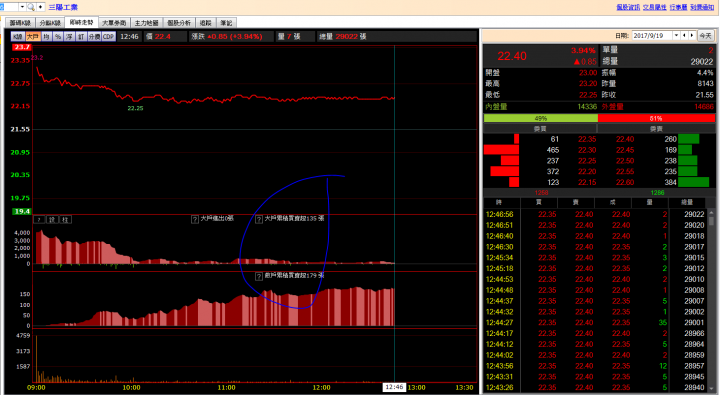Click the 今天 today button
Screen dimensions: 720x395
pyautogui.click(x=705, y=35)
